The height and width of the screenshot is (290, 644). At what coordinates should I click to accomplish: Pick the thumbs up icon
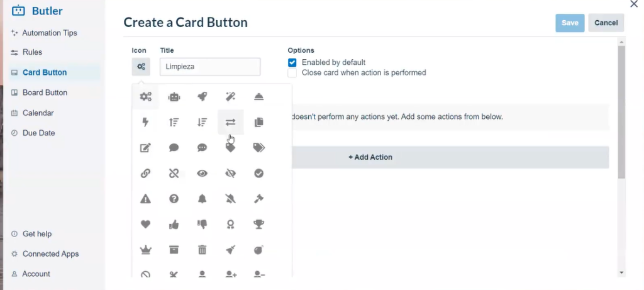(174, 224)
